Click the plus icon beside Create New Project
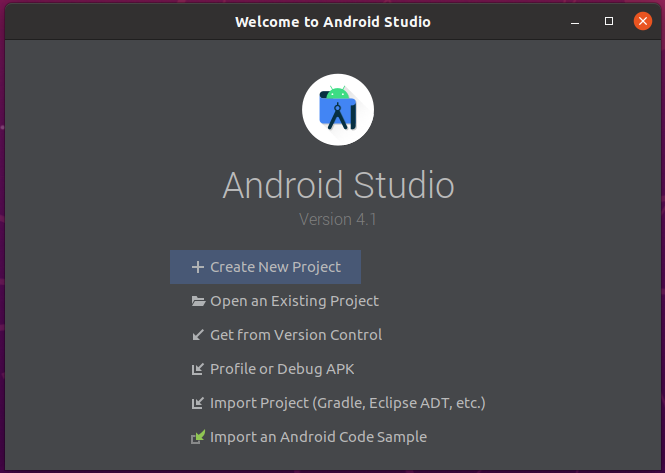The image size is (665, 473). (x=198, y=267)
